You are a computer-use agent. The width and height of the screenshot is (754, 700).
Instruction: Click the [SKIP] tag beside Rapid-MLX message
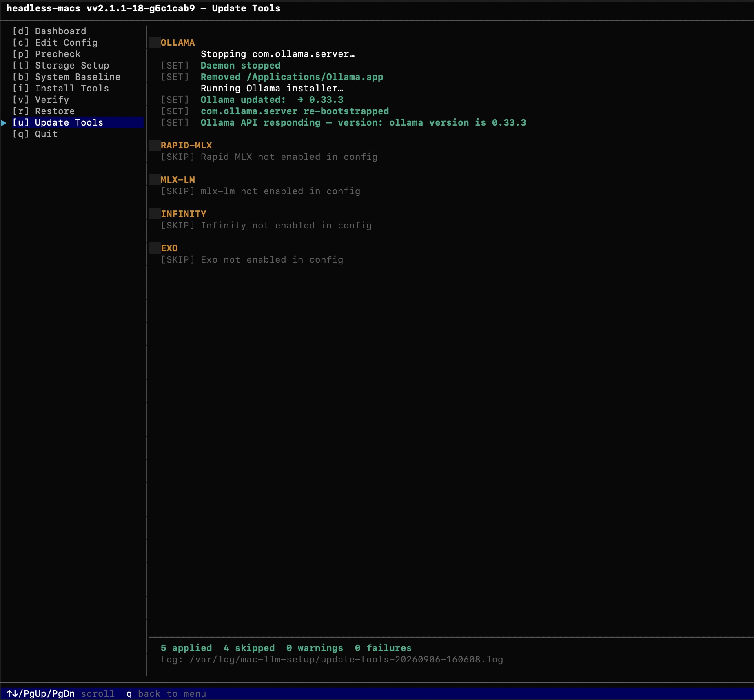177,157
